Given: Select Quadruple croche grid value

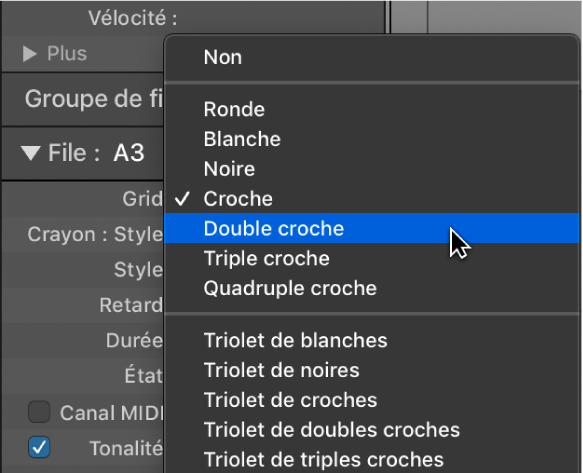Looking at the screenshot, I should point(372,288).
